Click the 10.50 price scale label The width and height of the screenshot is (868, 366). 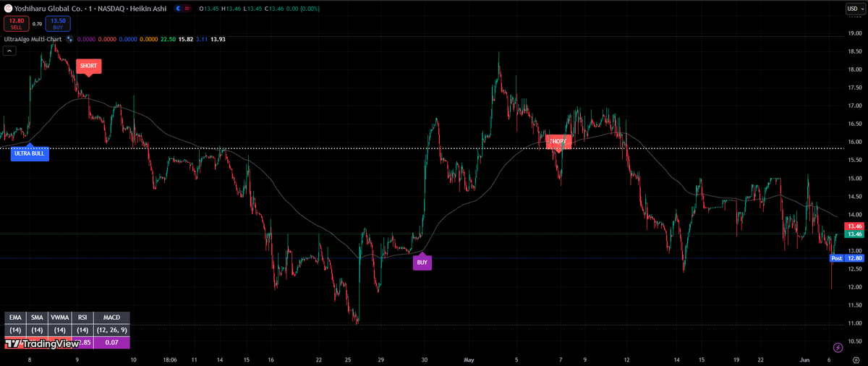point(854,341)
